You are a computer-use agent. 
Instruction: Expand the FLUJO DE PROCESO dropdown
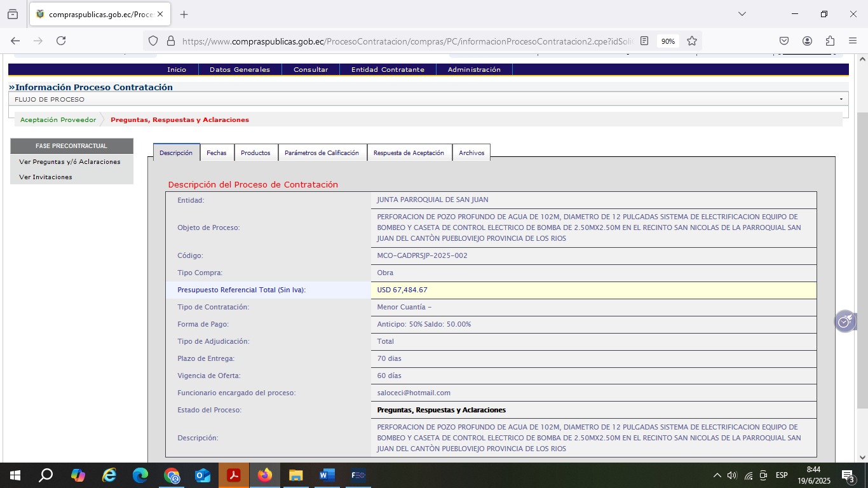tap(841, 99)
